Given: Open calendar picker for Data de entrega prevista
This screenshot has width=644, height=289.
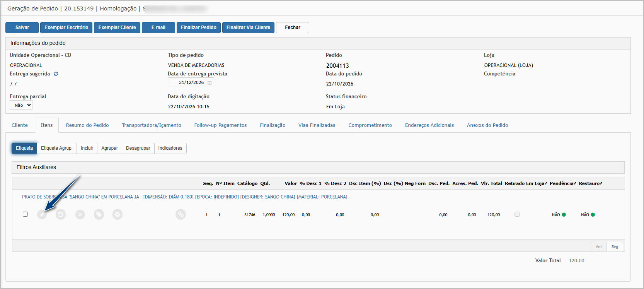Looking at the screenshot, I should 210,83.
